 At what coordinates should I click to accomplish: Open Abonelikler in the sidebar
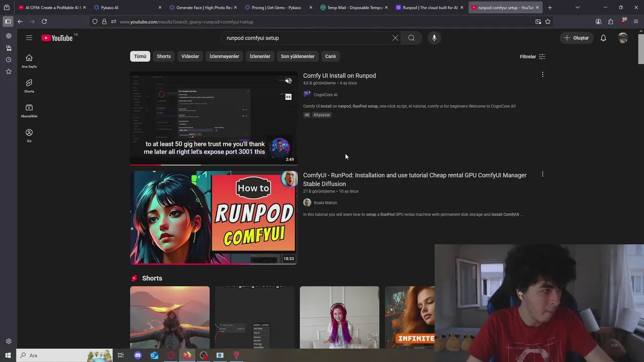29,111
